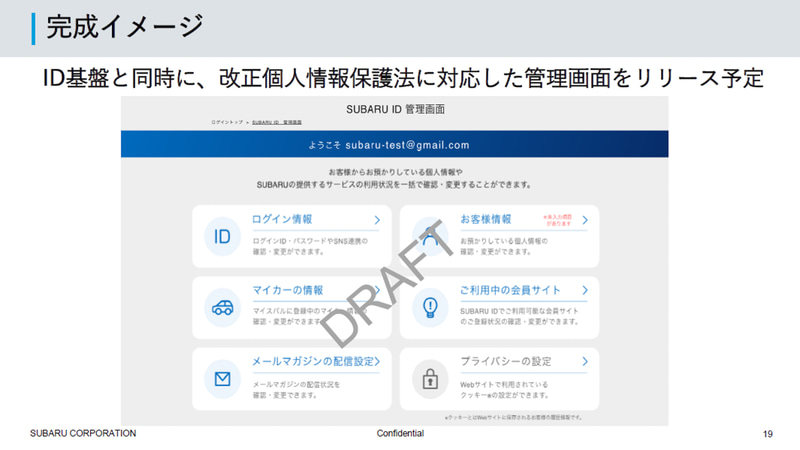Click the Confidential footer label
Viewport: 800px width, 450px height.
coord(401,433)
